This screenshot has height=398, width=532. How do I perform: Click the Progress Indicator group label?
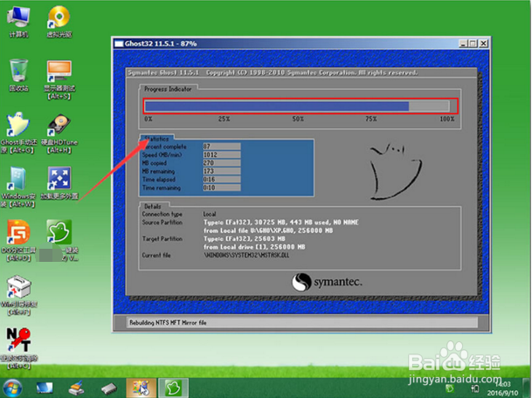click(x=168, y=89)
